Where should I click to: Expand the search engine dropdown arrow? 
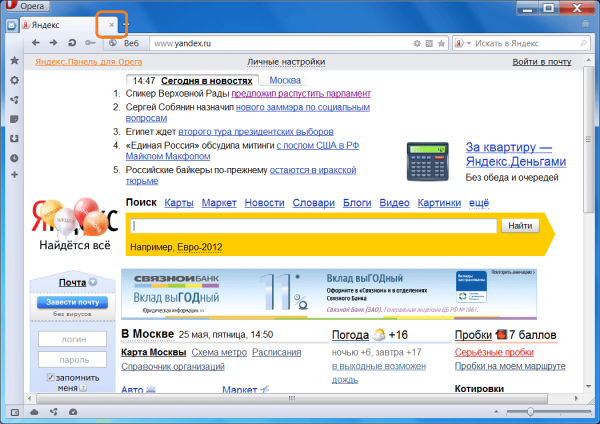pyautogui.click(x=469, y=43)
